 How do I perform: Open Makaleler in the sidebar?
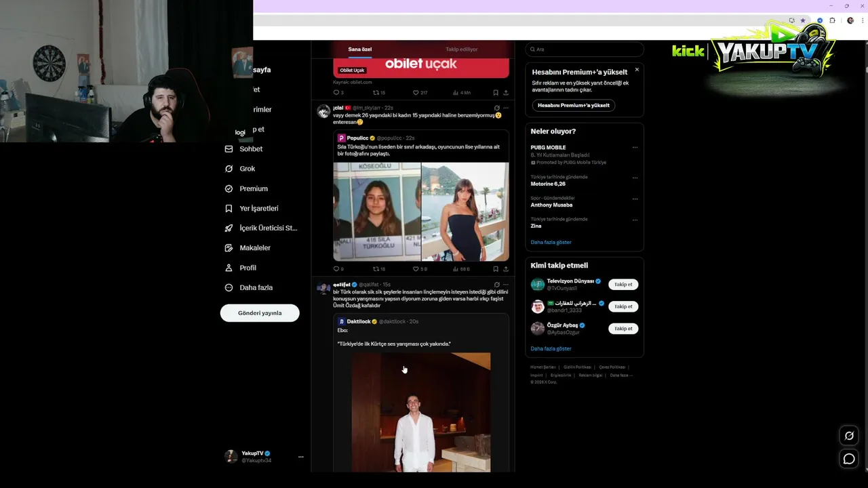(248, 248)
